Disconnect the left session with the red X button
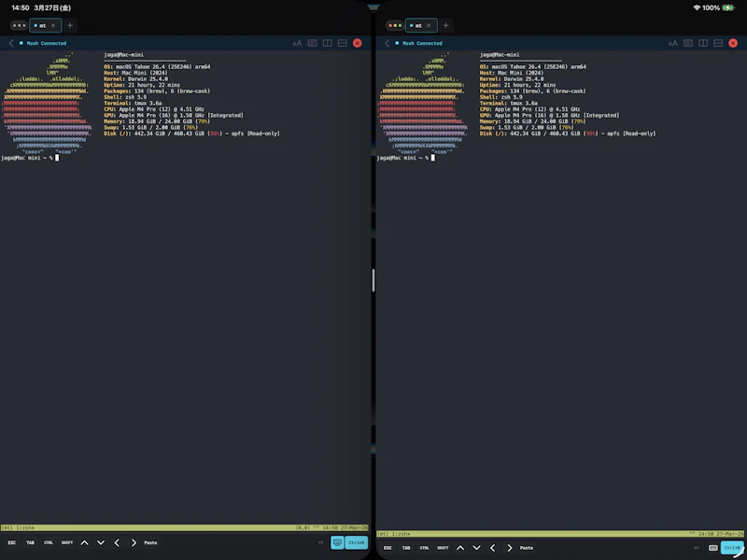 pos(358,43)
